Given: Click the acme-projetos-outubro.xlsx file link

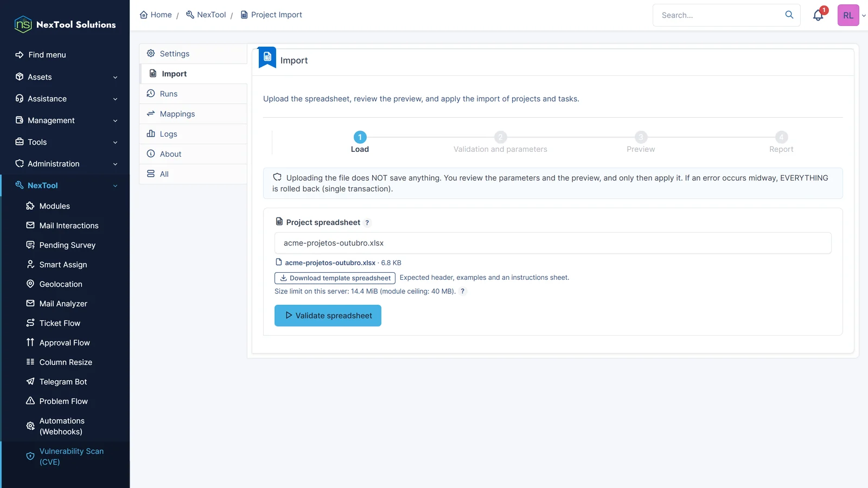Looking at the screenshot, I should (330, 263).
